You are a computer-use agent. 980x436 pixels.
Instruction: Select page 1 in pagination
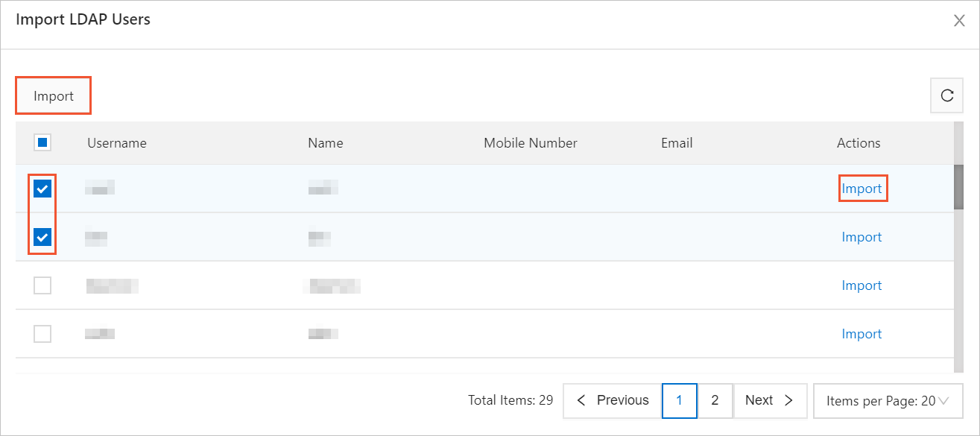tap(680, 400)
